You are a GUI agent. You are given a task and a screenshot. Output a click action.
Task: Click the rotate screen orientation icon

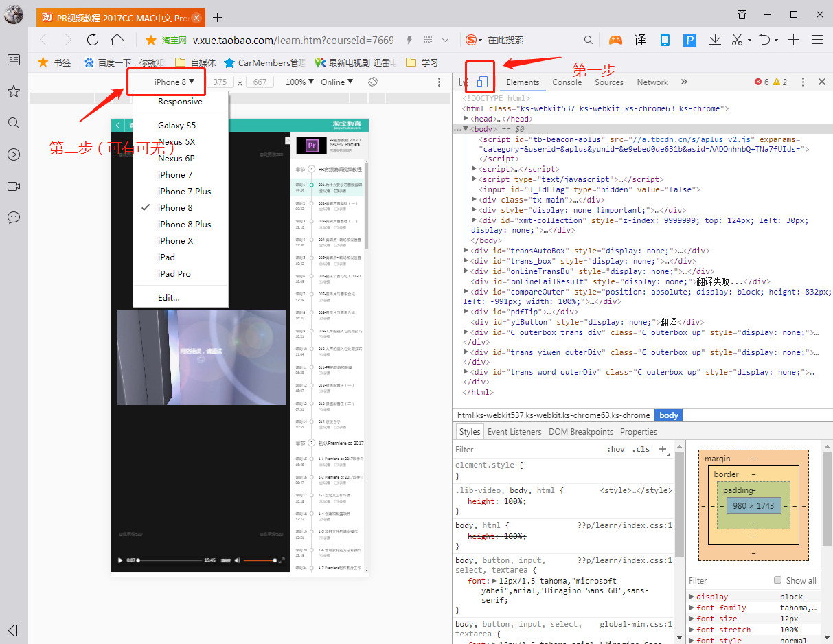[x=373, y=82]
